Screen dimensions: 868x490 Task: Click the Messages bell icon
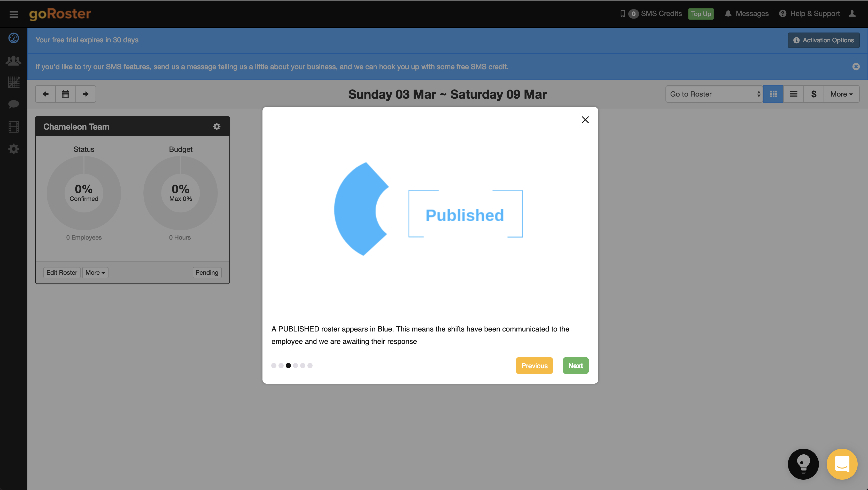pyautogui.click(x=728, y=14)
